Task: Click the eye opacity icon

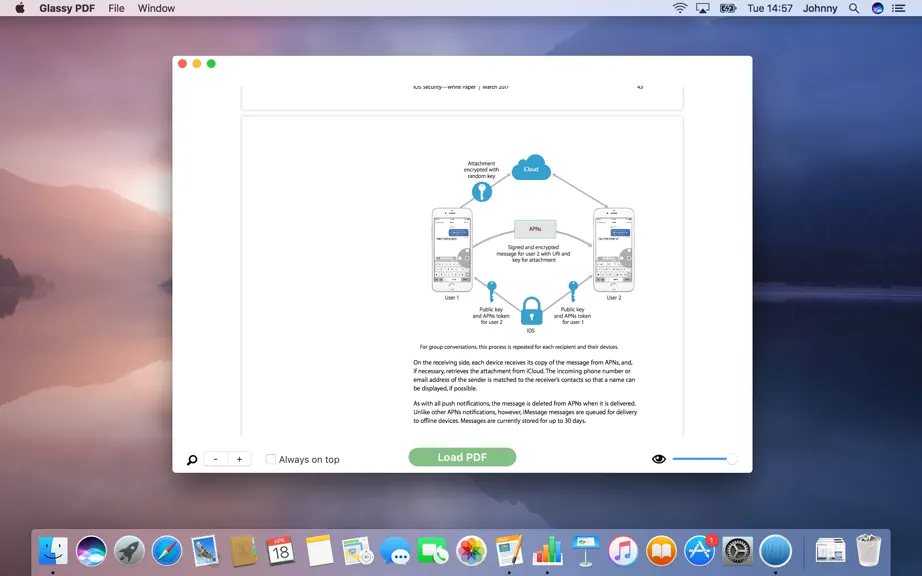Action: click(x=659, y=459)
